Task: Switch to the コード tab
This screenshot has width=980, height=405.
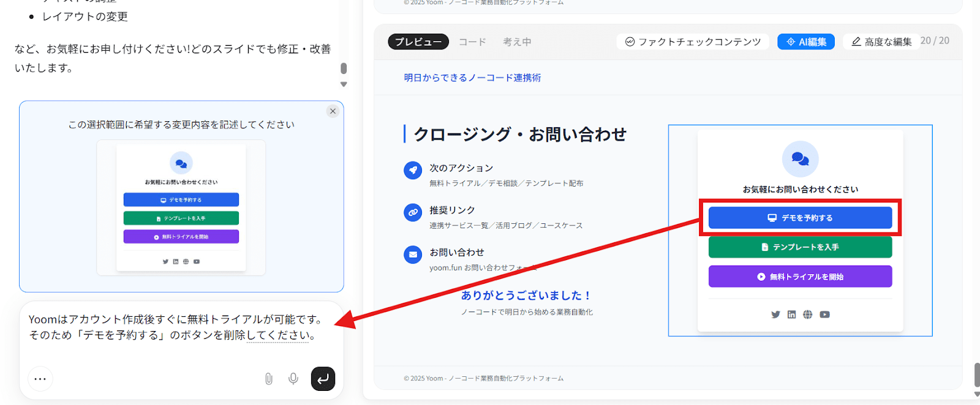Action: coord(472,42)
